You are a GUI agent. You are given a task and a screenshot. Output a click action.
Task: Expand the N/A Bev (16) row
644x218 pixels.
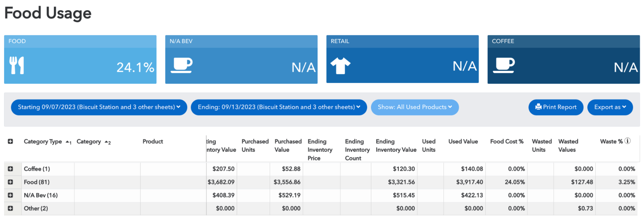(x=11, y=195)
